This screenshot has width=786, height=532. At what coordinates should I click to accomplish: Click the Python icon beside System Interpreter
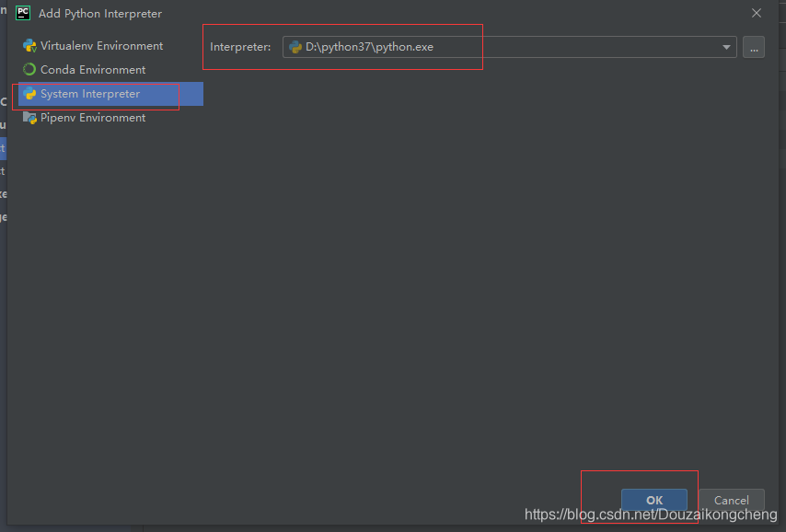pyautogui.click(x=30, y=93)
